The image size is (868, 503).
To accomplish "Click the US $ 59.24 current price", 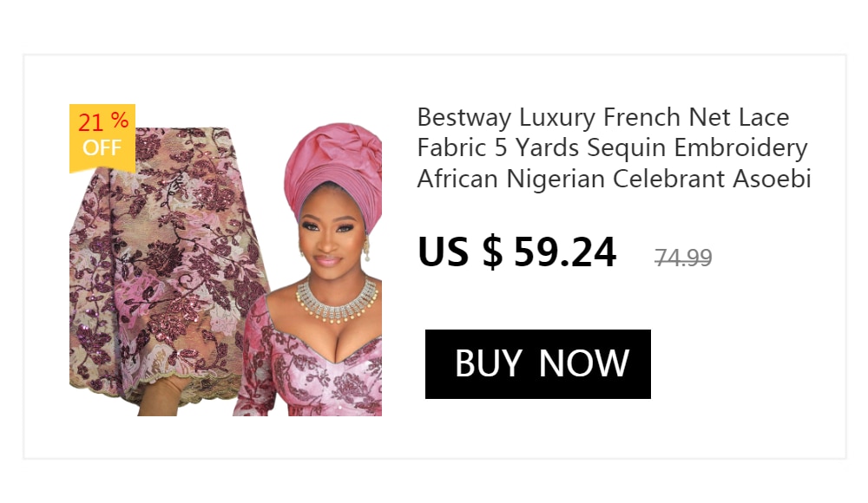I will tap(516, 252).
